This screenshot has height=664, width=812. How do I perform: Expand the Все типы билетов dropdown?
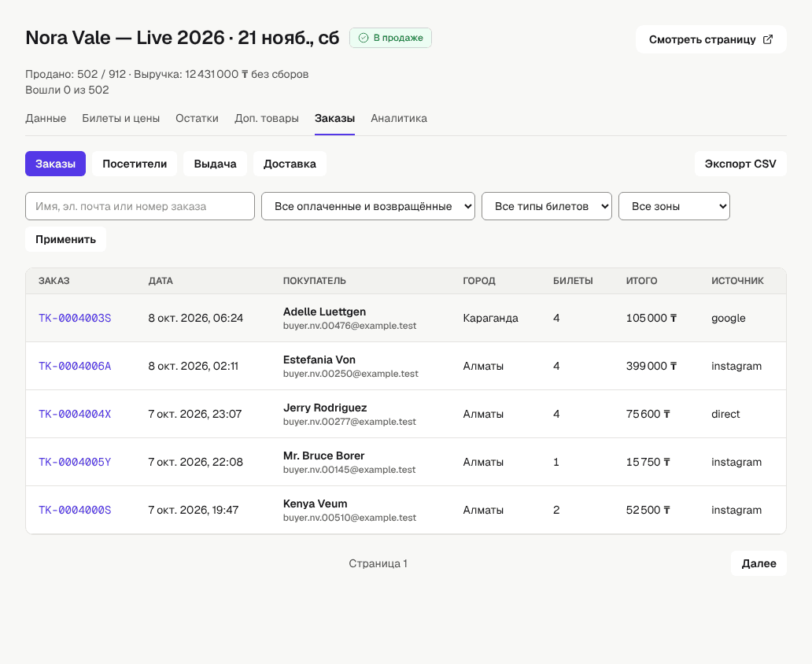tap(546, 206)
